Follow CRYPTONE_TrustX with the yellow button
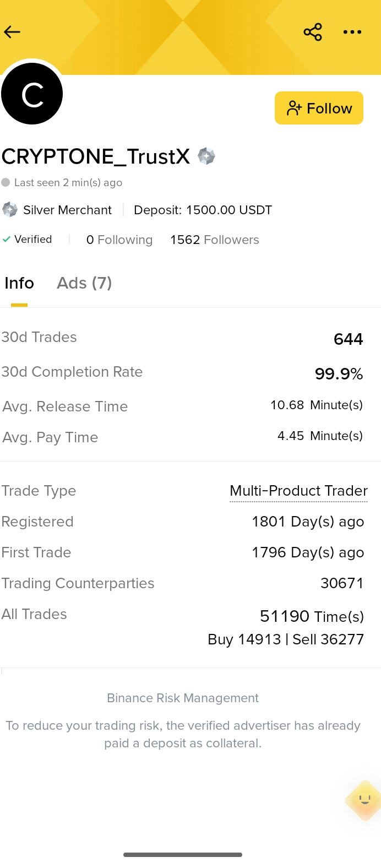Screen dimensions: 381x868 tap(319, 108)
